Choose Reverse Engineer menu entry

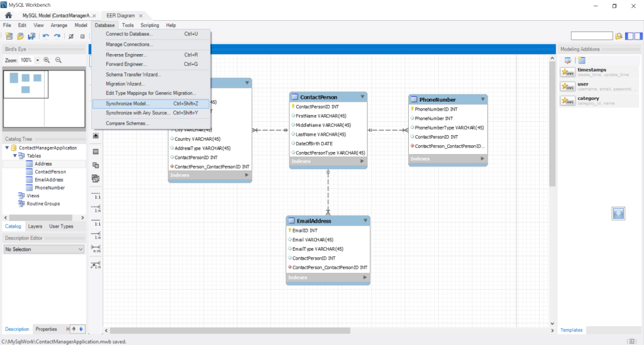(151, 55)
